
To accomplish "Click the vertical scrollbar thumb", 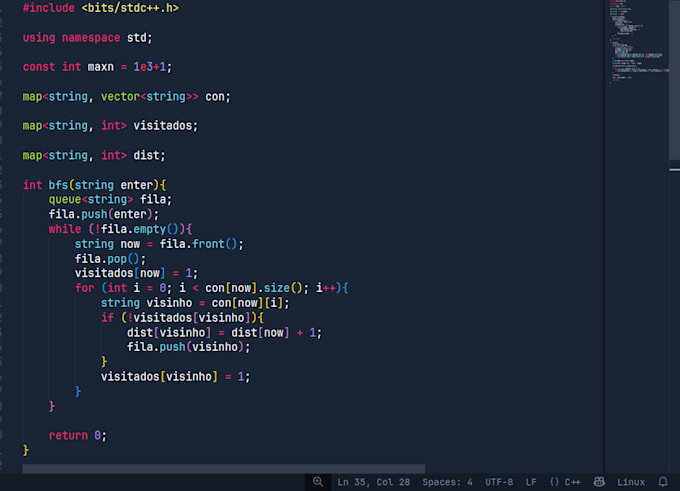I will 674,80.
